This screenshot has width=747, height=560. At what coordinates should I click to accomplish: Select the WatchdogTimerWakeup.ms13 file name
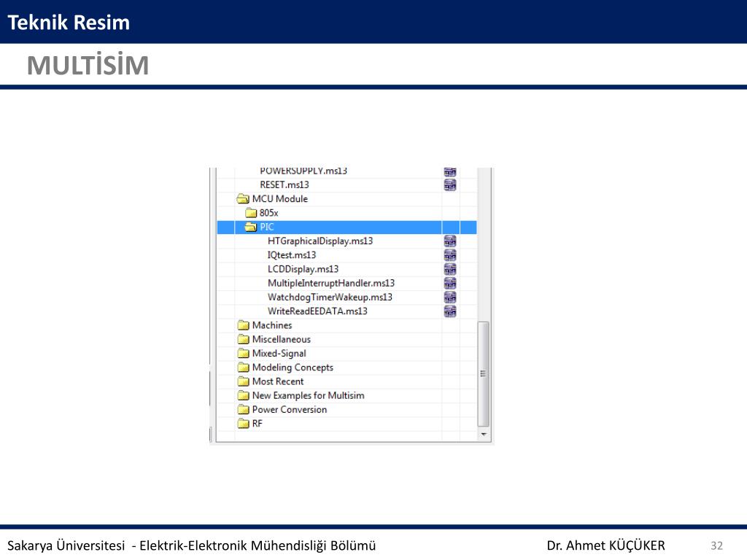click(330, 297)
